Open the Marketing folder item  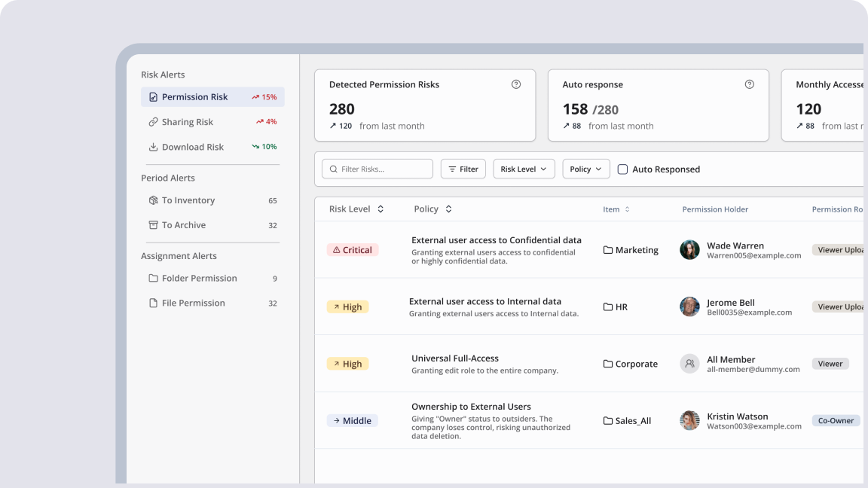point(631,250)
